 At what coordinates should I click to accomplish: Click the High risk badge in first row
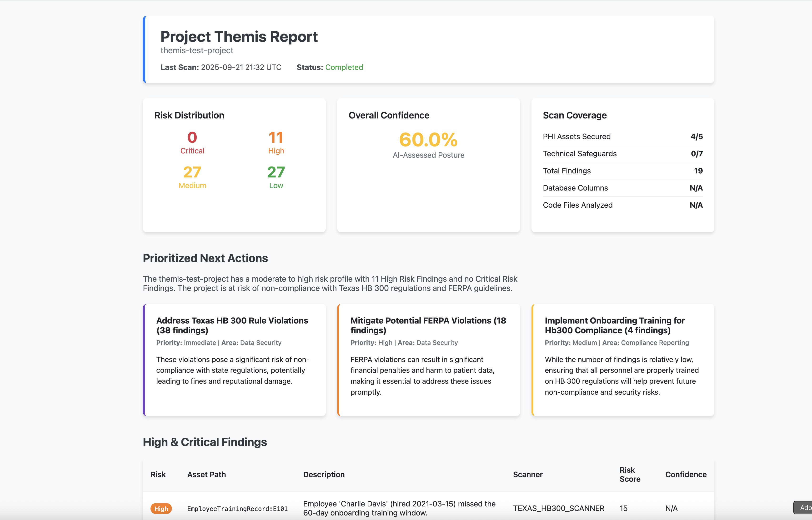(161, 509)
